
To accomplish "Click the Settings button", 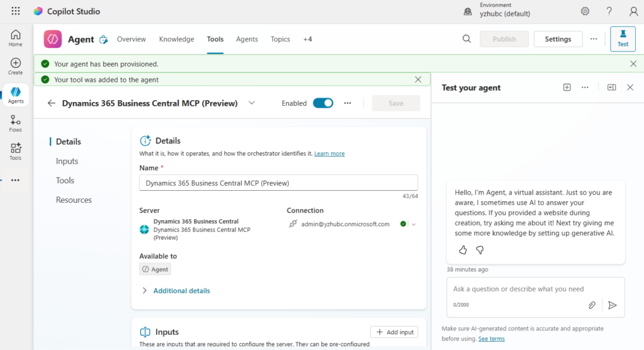I will click(x=558, y=39).
